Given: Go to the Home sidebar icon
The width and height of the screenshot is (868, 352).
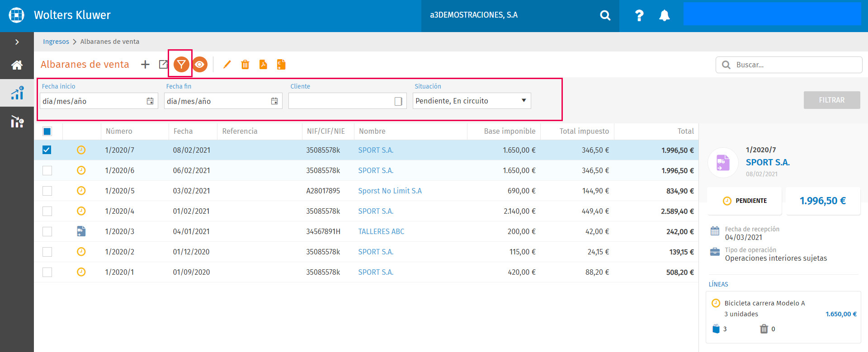Looking at the screenshot, I should pyautogui.click(x=17, y=65).
